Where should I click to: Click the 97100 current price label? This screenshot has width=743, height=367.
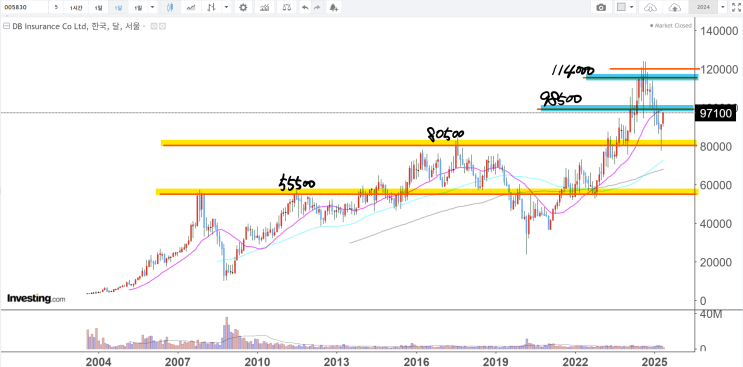coord(716,113)
